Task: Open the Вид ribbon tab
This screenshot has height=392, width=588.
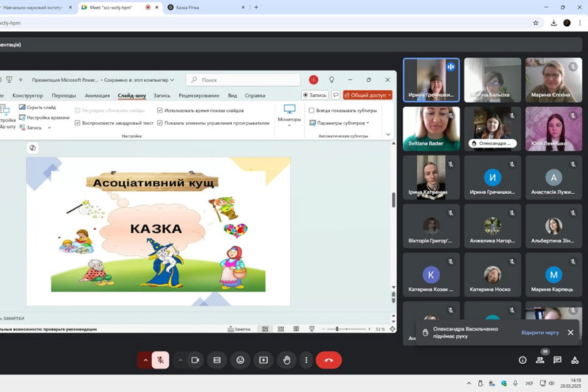Action: 233,95
